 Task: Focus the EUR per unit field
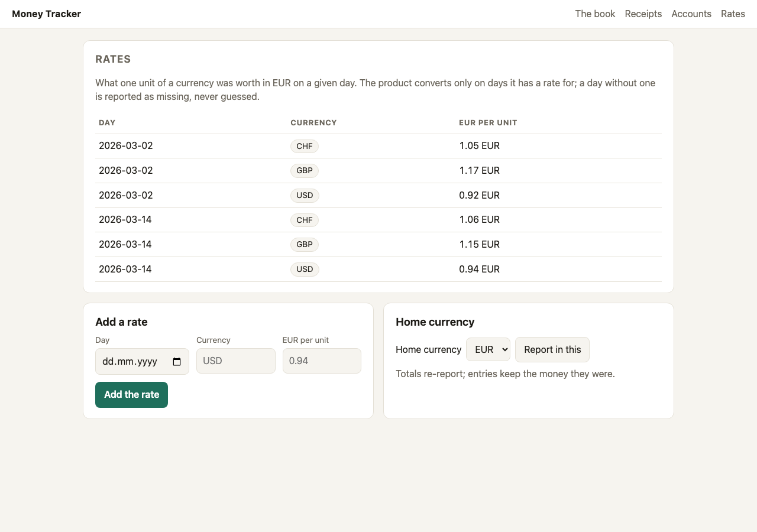point(322,361)
